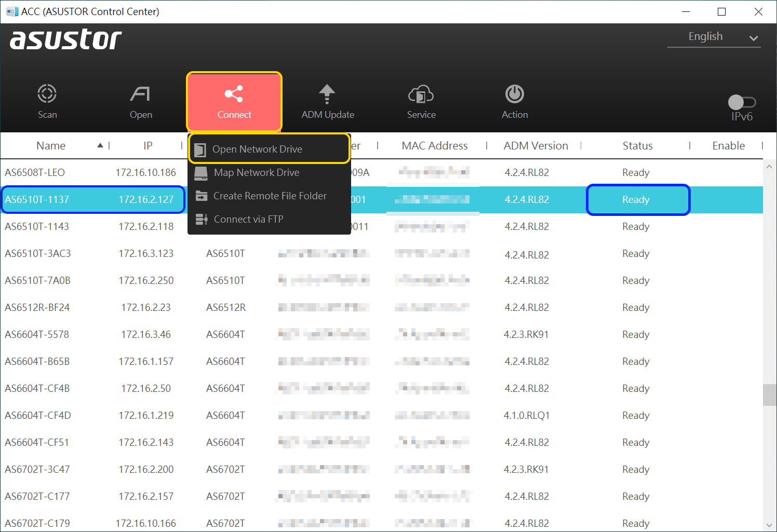
Task: Select device AS6702T-3C47
Action: [x=37, y=469]
